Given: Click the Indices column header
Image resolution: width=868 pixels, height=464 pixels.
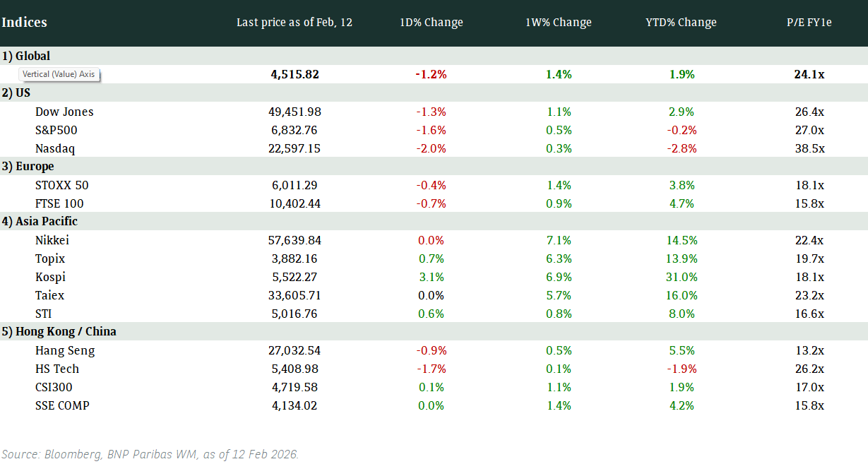Looking at the screenshot, I should pyautogui.click(x=25, y=23).
